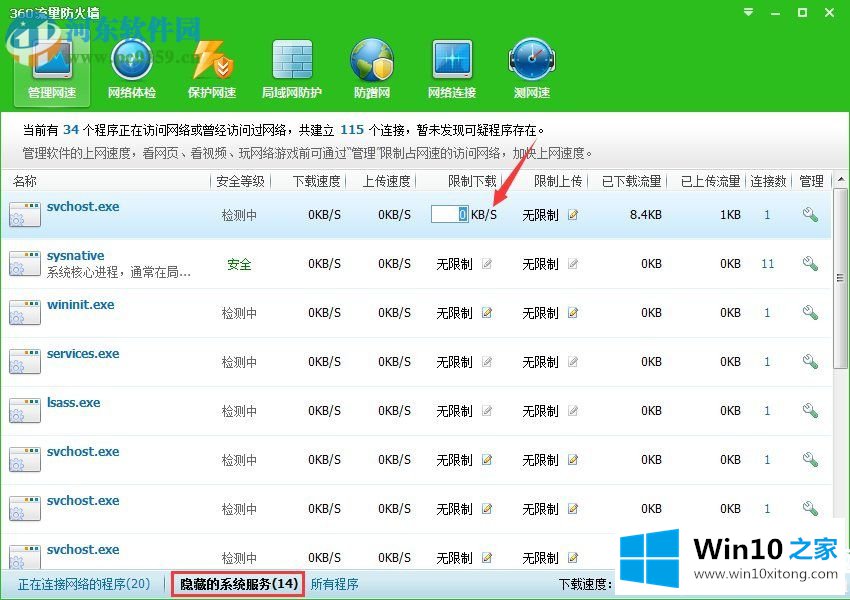Open sysnative process name link
The height and width of the screenshot is (600, 850).
coord(75,255)
